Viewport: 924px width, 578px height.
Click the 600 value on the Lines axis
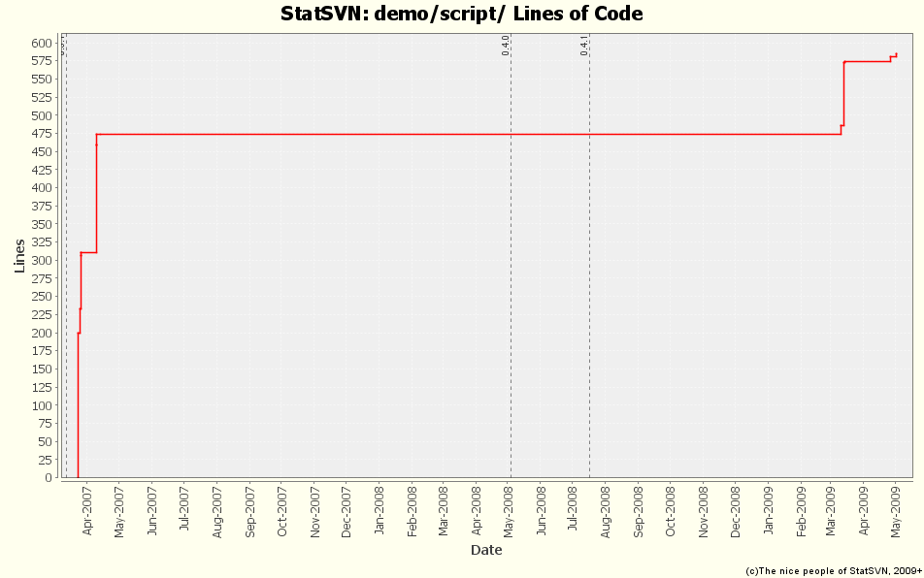coord(42,43)
